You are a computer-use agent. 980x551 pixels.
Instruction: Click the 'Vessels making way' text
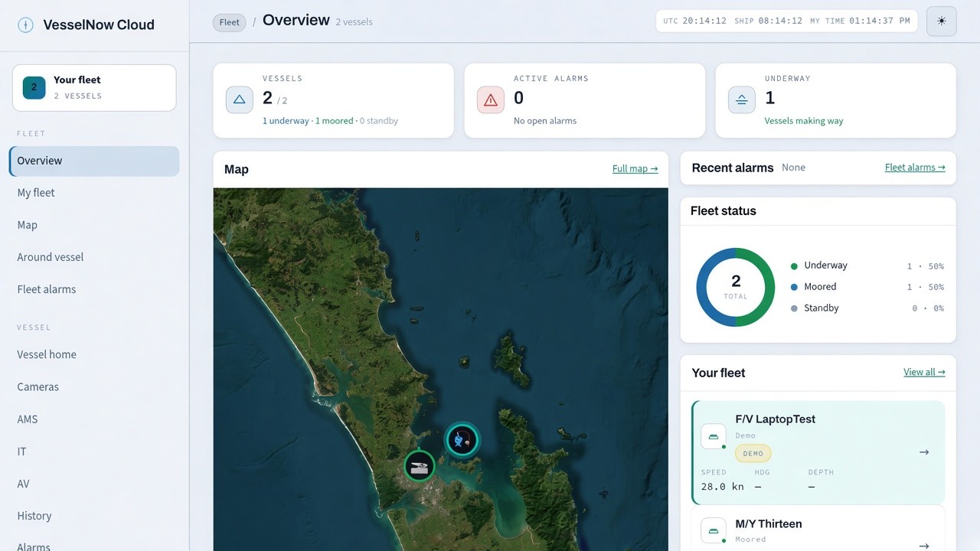pyautogui.click(x=804, y=121)
